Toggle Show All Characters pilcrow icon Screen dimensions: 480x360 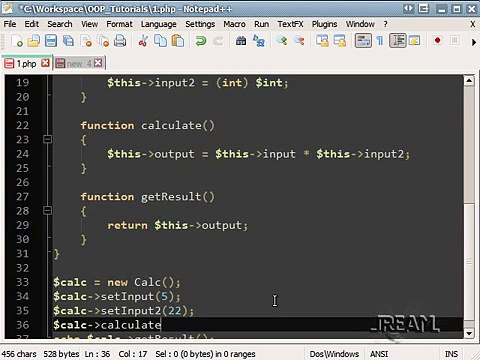click(380, 41)
